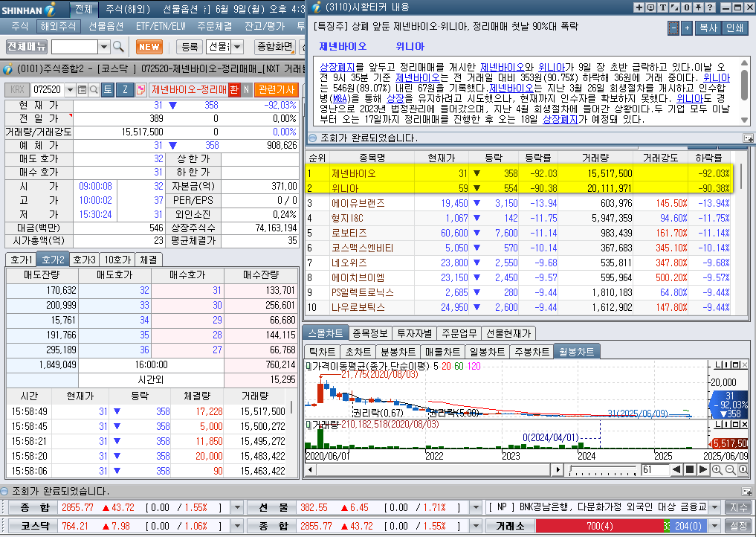Open the ETF/ETN/ELW menu
The image size is (756, 537).
pyautogui.click(x=161, y=26)
